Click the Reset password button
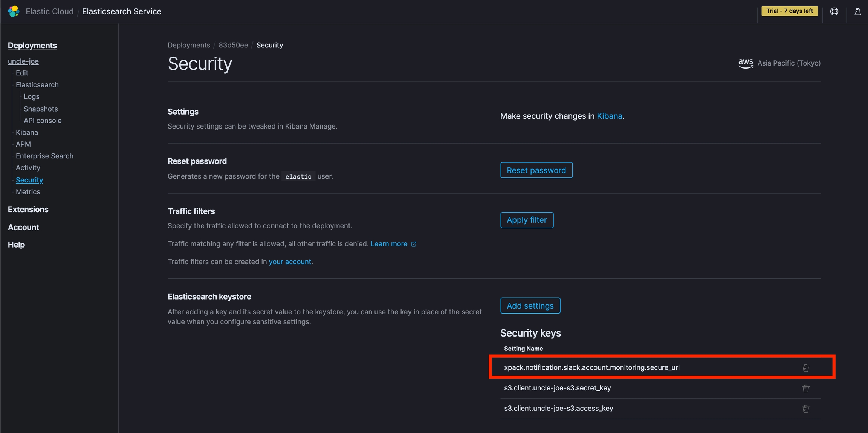The height and width of the screenshot is (433, 868). pos(536,170)
